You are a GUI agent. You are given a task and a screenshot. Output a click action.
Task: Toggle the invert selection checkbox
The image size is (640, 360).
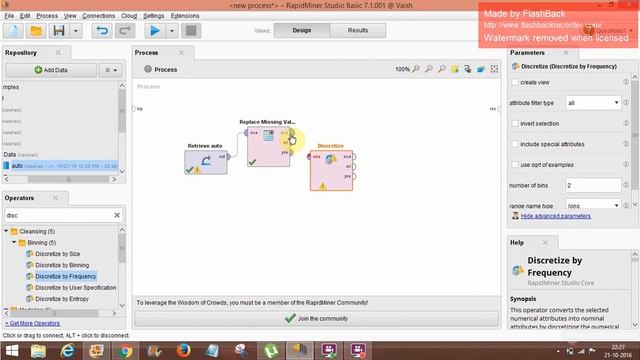[x=515, y=123]
